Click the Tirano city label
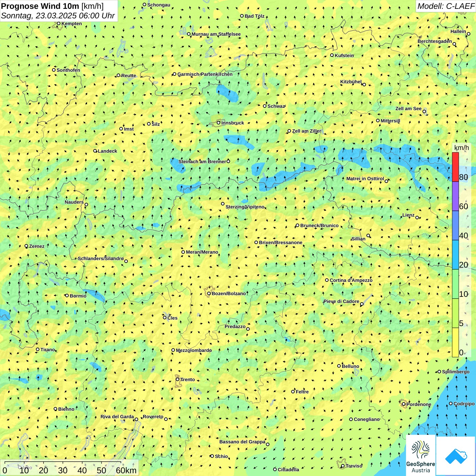The image size is (476, 476). (x=48, y=350)
